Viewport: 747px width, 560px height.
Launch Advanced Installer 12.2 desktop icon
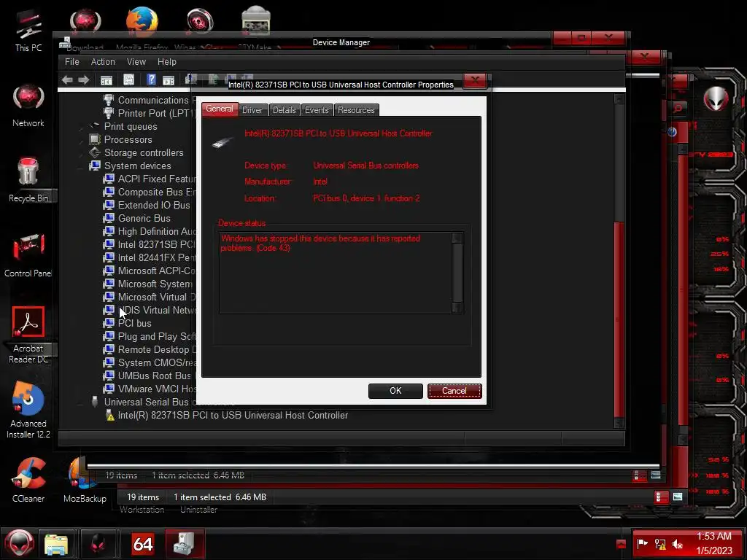(28, 410)
